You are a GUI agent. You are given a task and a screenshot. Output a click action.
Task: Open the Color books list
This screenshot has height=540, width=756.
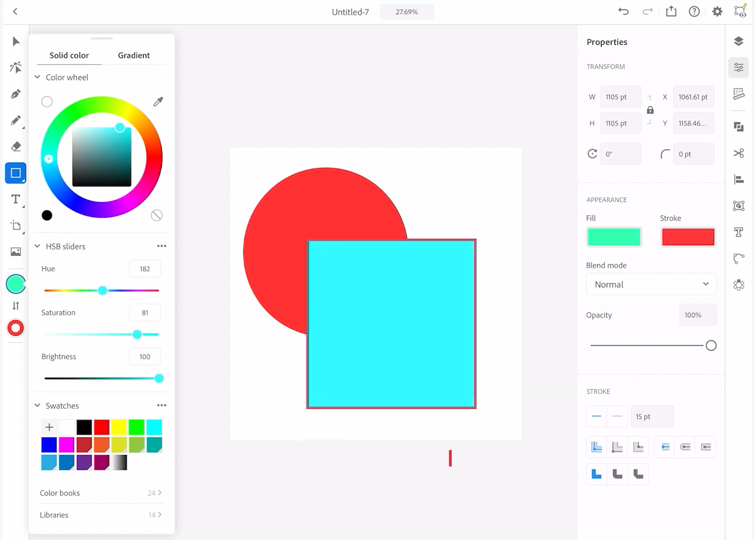[101, 493]
